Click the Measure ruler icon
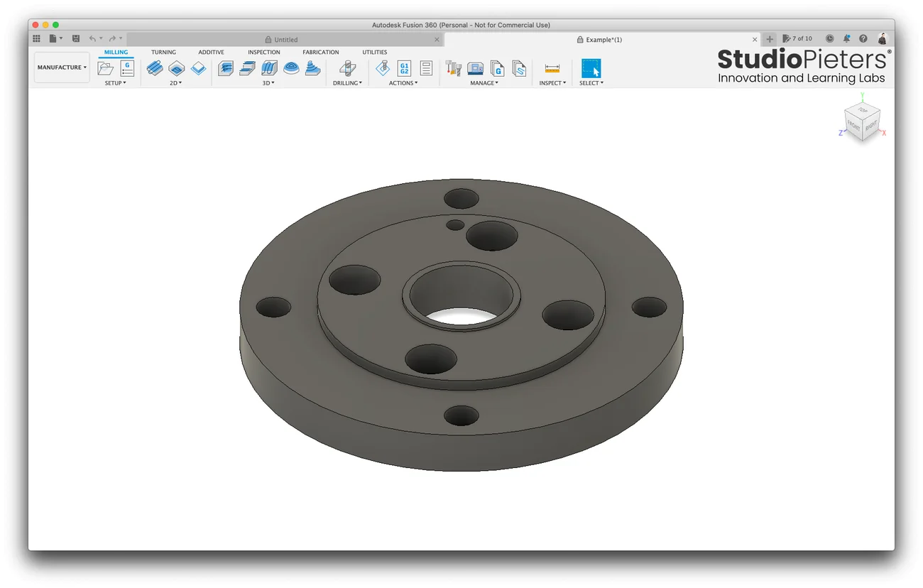The width and height of the screenshot is (923, 588). pyautogui.click(x=552, y=68)
